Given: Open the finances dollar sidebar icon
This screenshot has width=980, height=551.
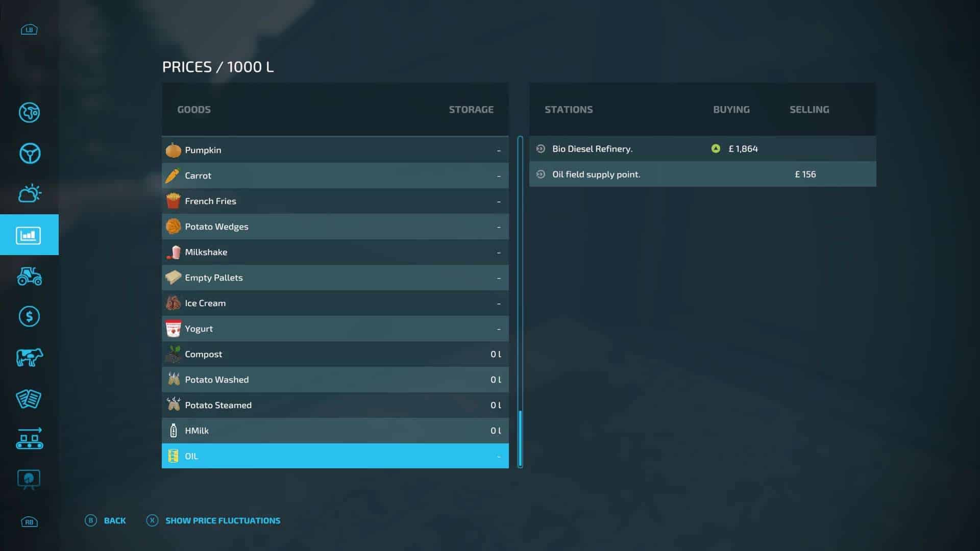Looking at the screenshot, I should (29, 317).
